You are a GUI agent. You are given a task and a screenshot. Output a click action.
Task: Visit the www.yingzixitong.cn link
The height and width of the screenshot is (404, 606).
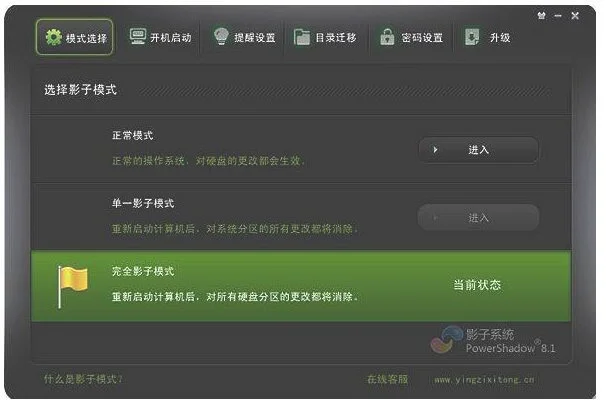pos(484,380)
